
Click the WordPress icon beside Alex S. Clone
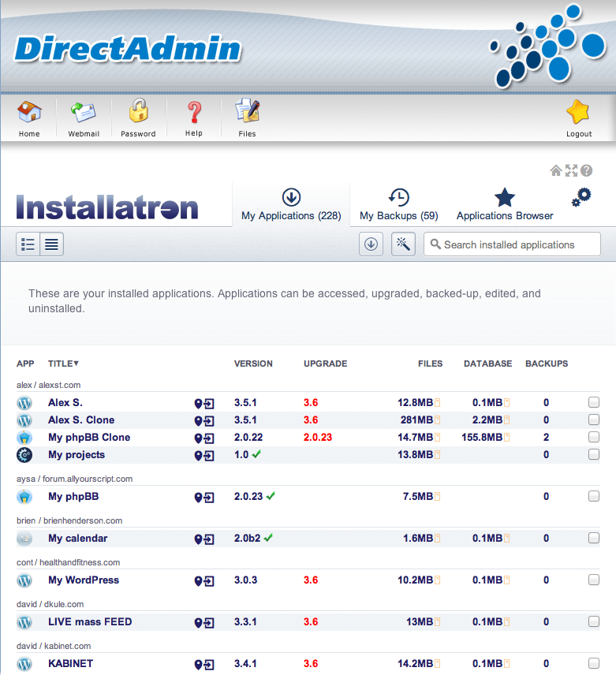tap(24, 420)
